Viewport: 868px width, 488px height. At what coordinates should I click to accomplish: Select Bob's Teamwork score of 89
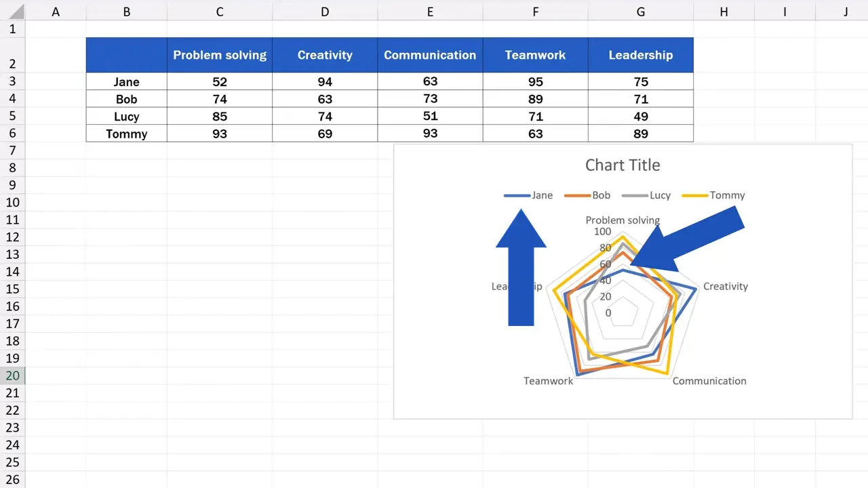point(535,99)
